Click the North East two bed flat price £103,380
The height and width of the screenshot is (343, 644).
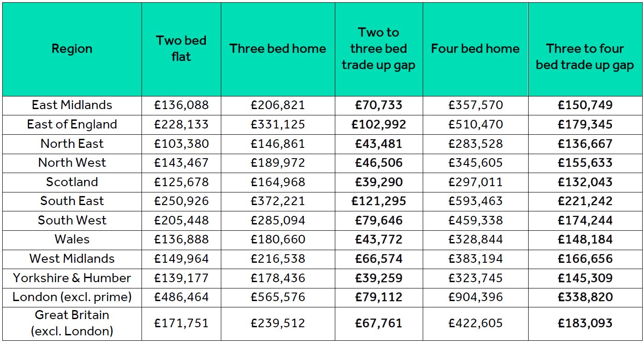pos(181,144)
